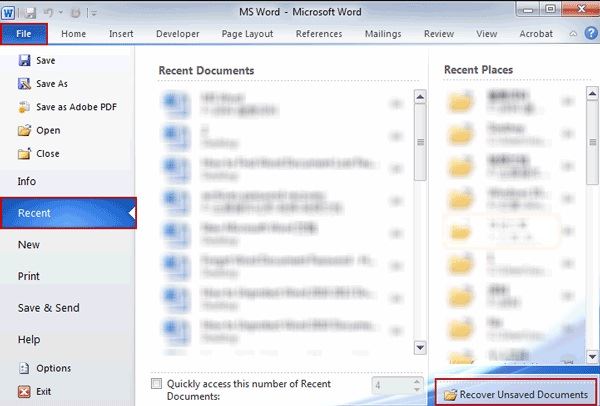
Task: Open Word Options
Action: coord(45,368)
